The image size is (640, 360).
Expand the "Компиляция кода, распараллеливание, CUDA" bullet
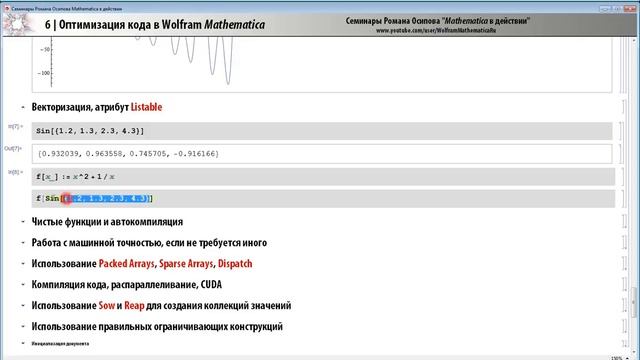tap(23, 284)
